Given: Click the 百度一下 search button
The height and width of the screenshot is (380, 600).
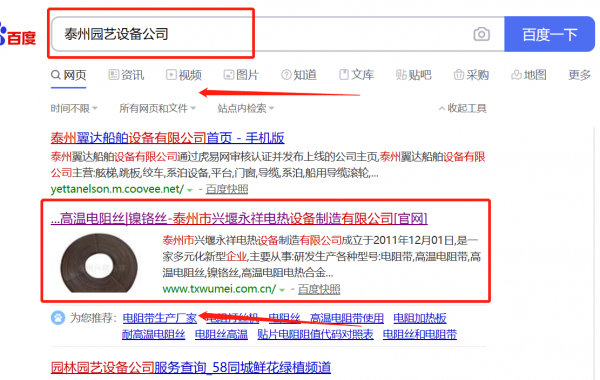Looking at the screenshot, I should tap(549, 34).
